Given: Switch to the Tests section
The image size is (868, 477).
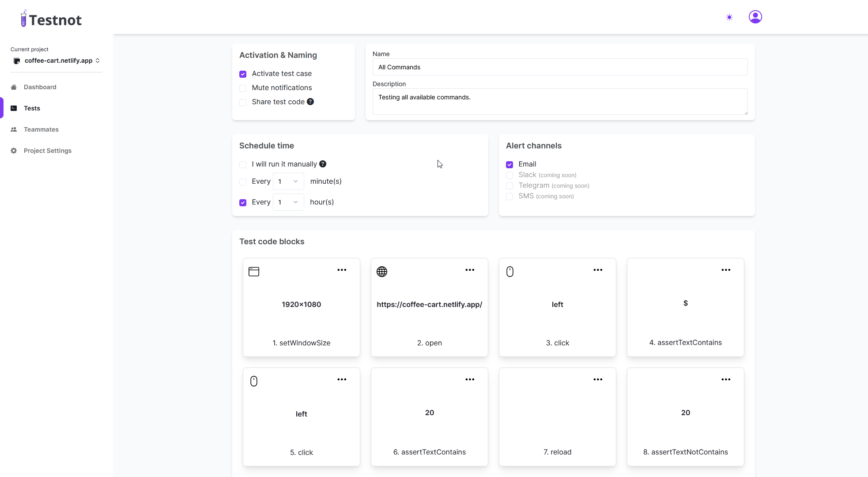Looking at the screenshot, I should tap(31, 108).
